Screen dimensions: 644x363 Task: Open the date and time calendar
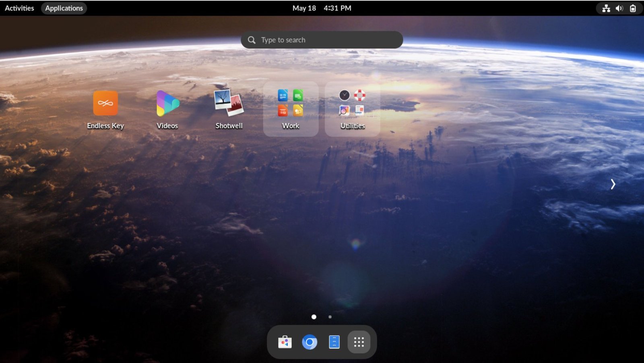tap(322, 8)
